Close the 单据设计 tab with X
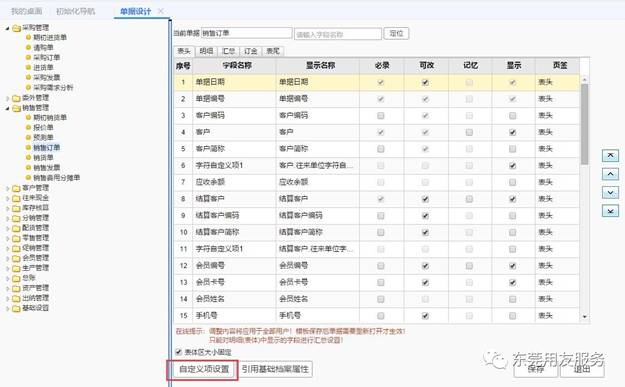The image size is (625, 387). click(161, 11)
